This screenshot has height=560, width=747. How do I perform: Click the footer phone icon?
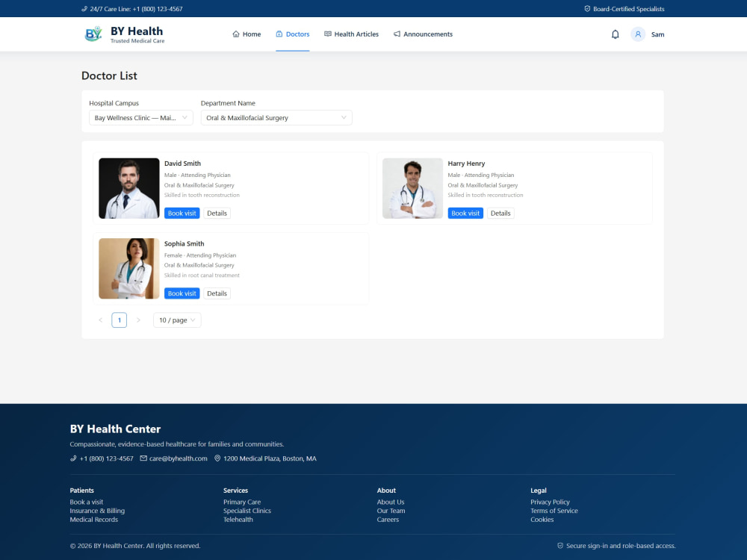tap(73, 458)
